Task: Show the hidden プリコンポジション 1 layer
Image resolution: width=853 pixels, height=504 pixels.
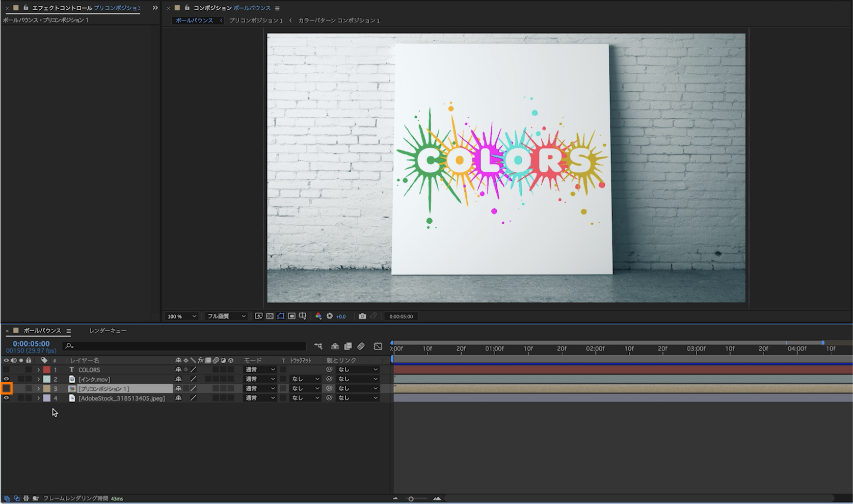Action: (x=7, y=389)
